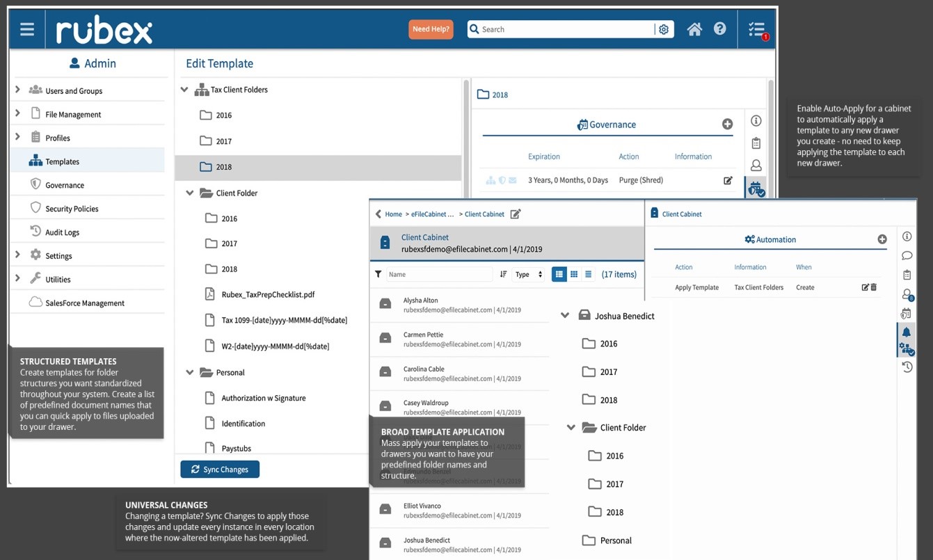Click the Home icon in the top bar

coord(694,29)
